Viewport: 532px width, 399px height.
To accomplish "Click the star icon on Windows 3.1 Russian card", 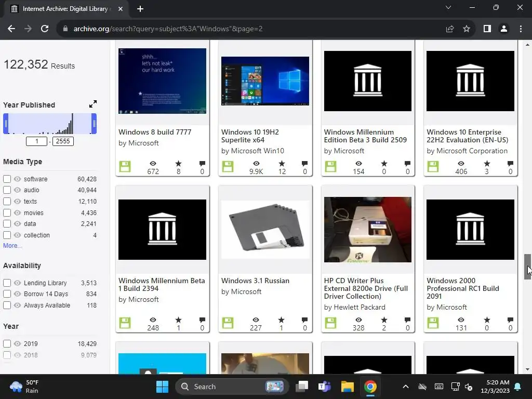I will click(x=281, y=320).
